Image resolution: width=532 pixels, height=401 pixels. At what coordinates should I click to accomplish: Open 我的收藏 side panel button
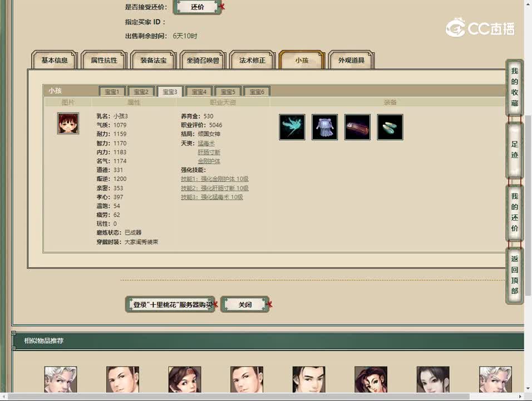[x=514, y=87]
